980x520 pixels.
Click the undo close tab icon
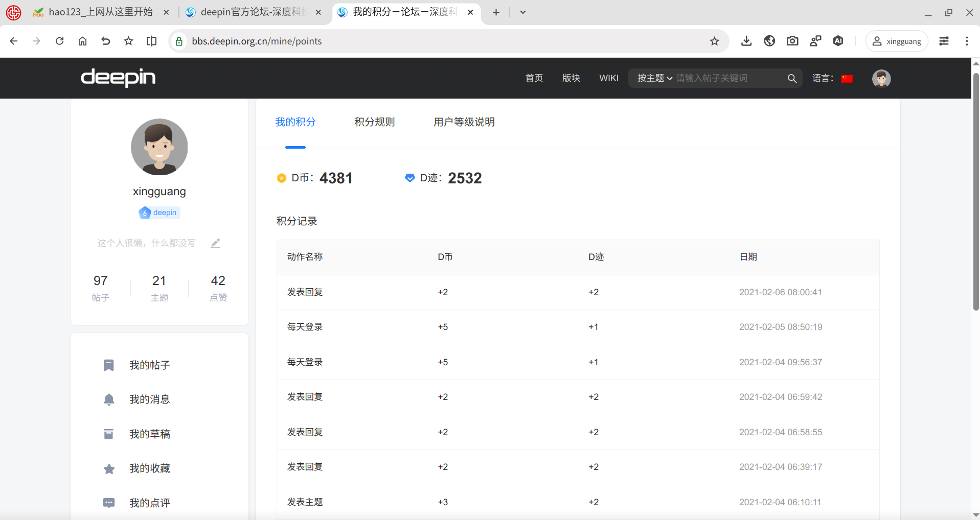point(105,41)
